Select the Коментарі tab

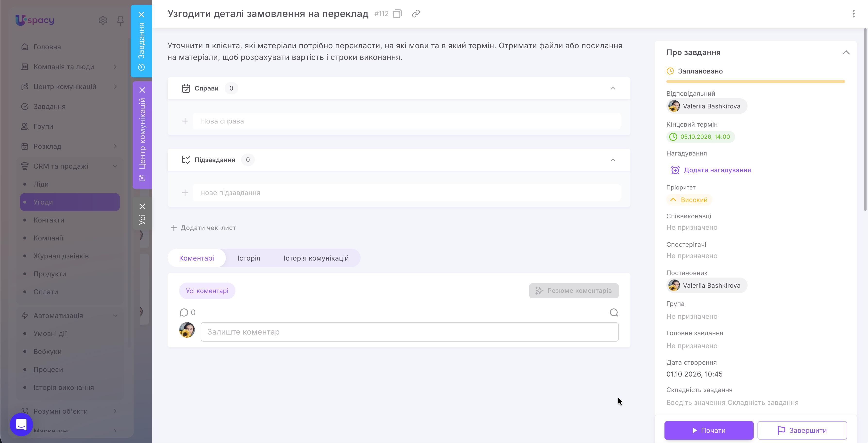point(196,258)
